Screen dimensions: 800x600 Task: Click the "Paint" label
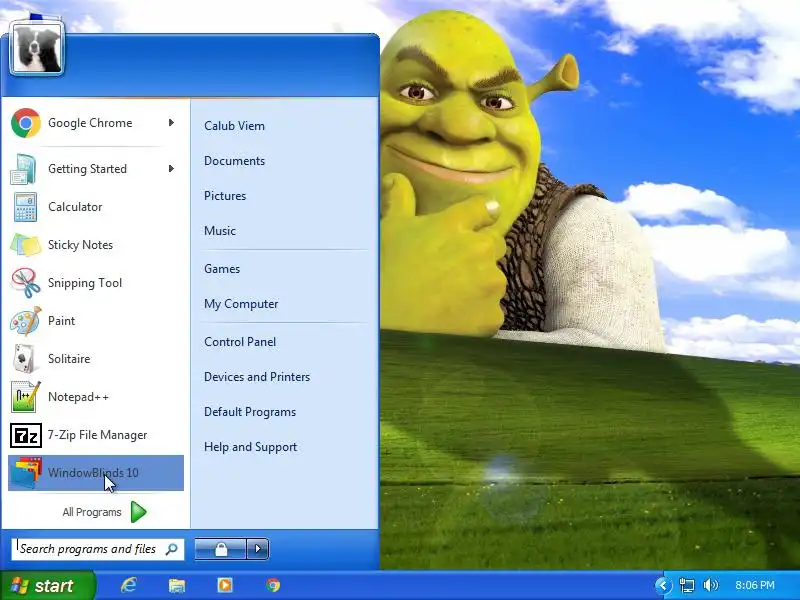[61, 321]
